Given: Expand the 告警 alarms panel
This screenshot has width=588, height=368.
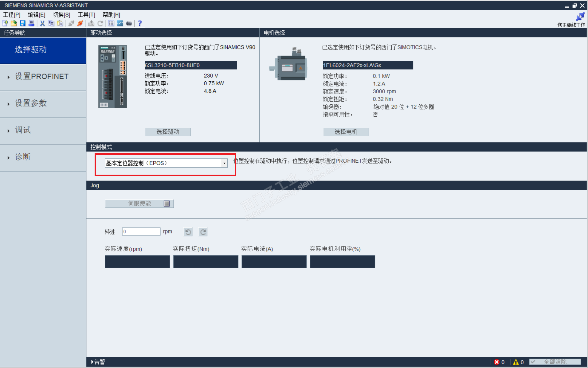Looking at the screenshot, I should pos(98,362).
